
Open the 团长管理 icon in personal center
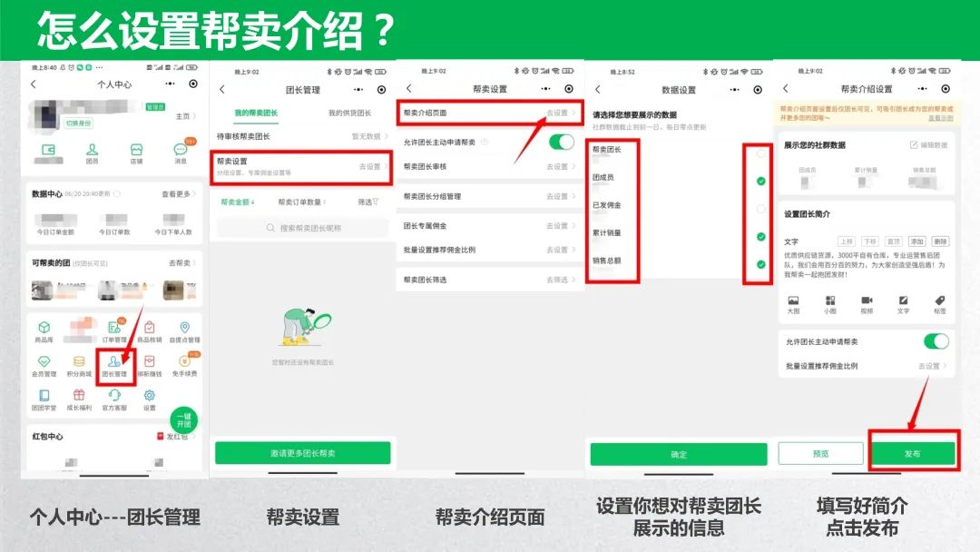(x=114, y=363)
